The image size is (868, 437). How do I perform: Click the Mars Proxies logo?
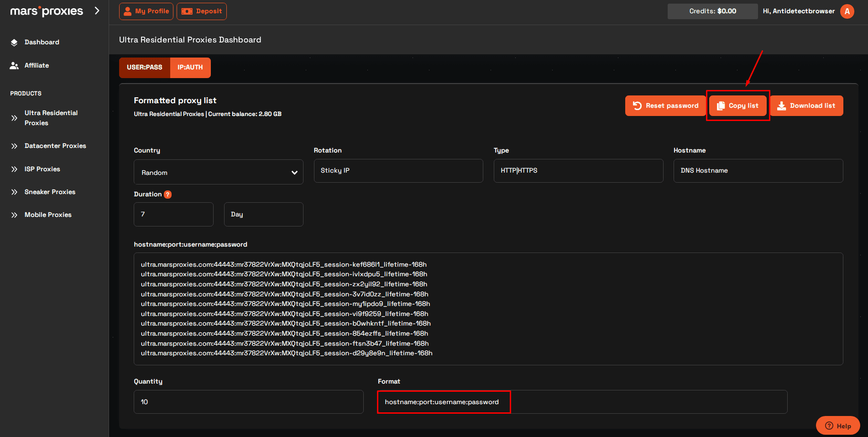tap(47, 11)
